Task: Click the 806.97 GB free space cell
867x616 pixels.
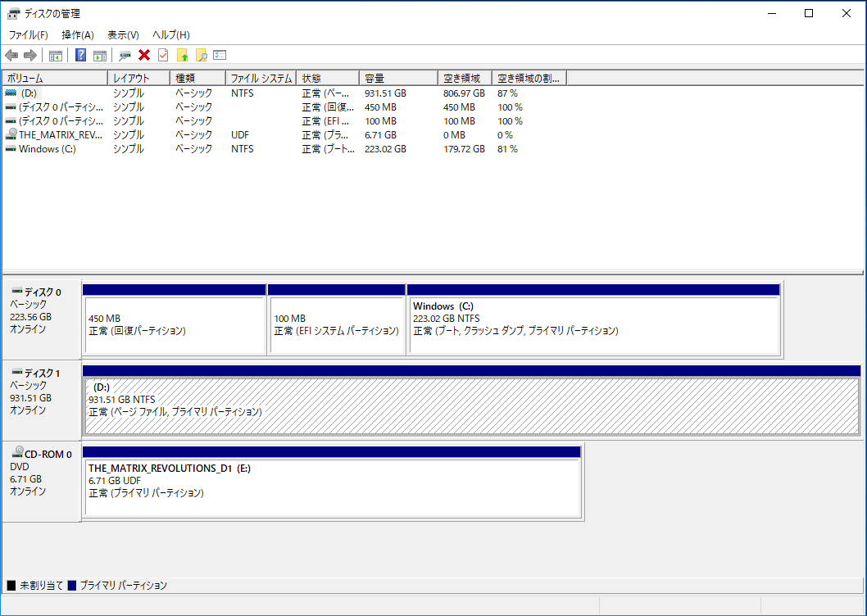Action: click(464, 93)
